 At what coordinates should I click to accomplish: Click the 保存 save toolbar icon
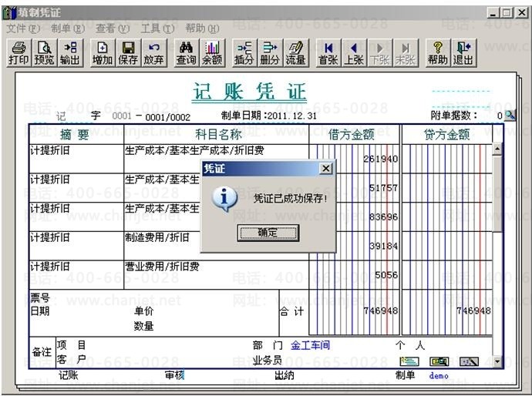pos(128,53)
